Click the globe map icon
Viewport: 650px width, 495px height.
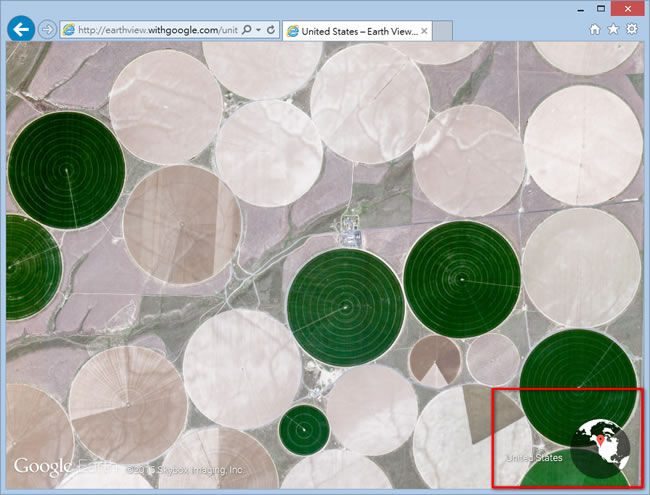600,449
